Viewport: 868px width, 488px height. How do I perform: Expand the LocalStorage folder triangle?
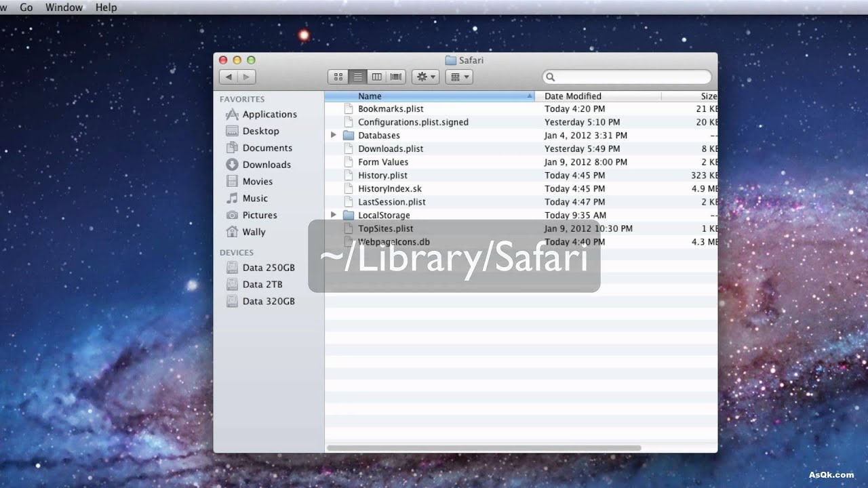pyautogui.click(x=333, y=215)
